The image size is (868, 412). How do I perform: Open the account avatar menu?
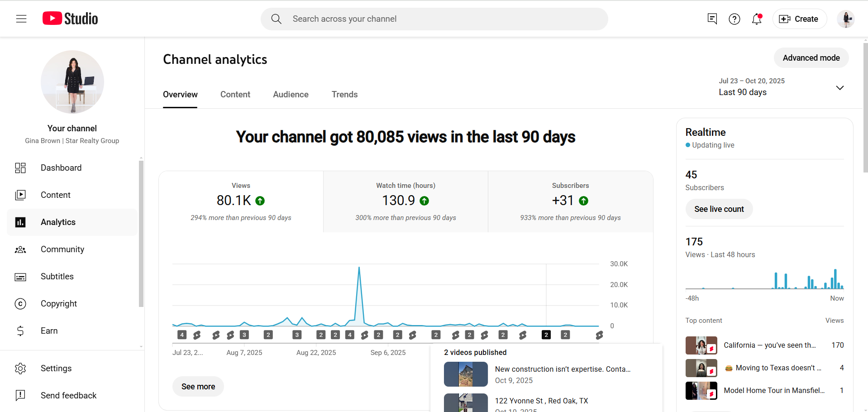(845, 19)
